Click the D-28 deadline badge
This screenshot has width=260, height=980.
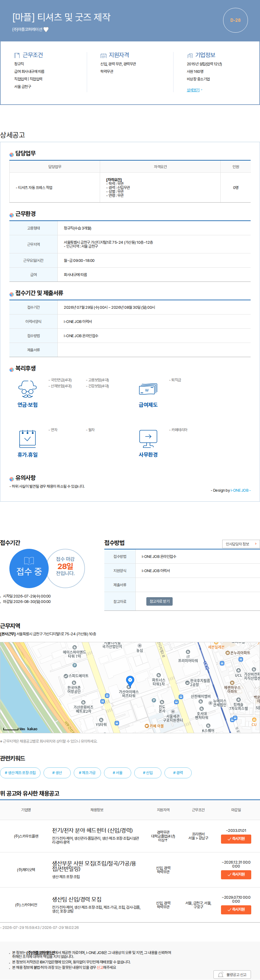[x=235, y=20]
